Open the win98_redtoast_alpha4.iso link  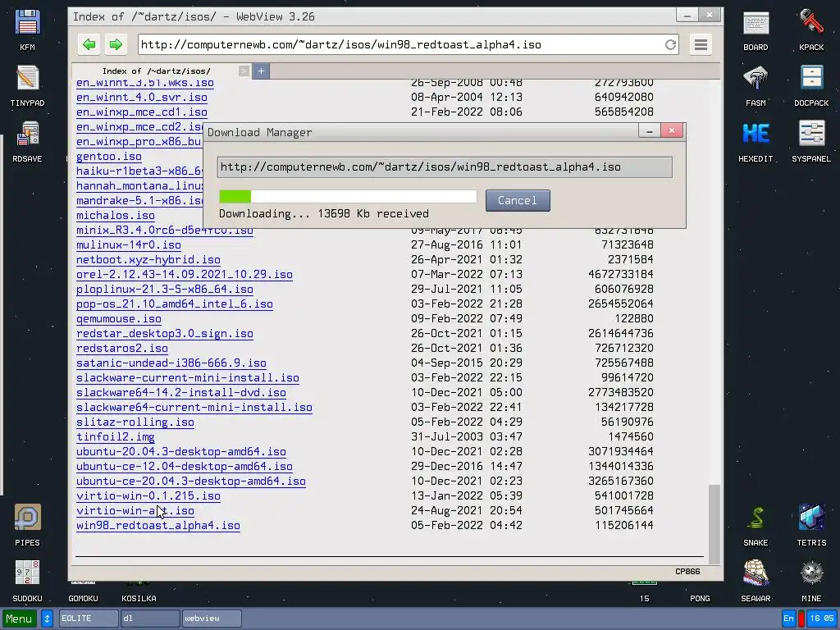pyautogui.click(x=158, y=526)
